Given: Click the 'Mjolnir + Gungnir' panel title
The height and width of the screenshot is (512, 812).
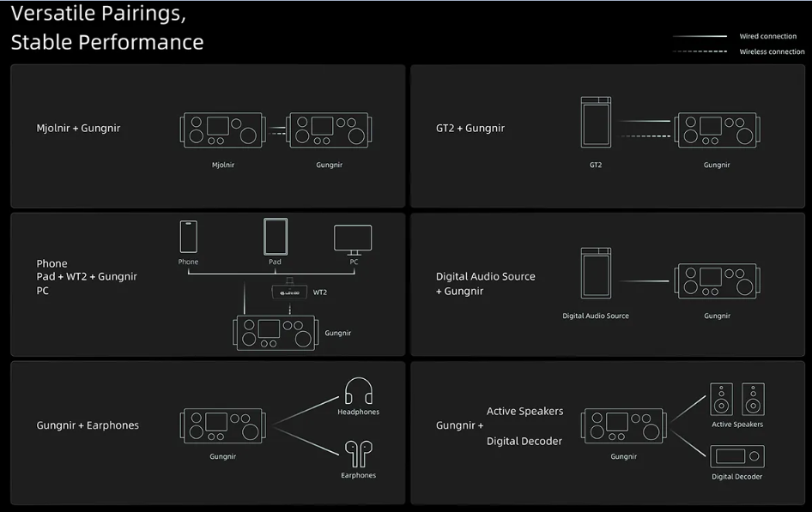Looking at the screenshot, I should click(x=78, y=129).
